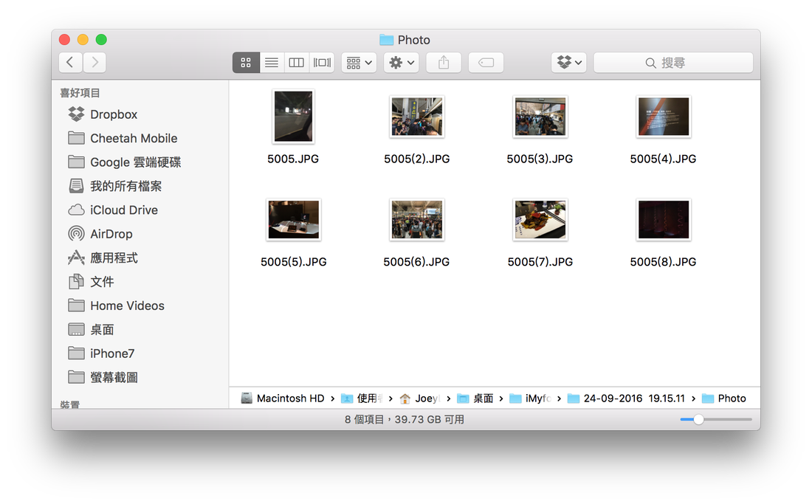Image resolution: width=812 pixels, height=504 pixels.
Task: Click Macintosh HD in path bar
Action: click(283, 398)
